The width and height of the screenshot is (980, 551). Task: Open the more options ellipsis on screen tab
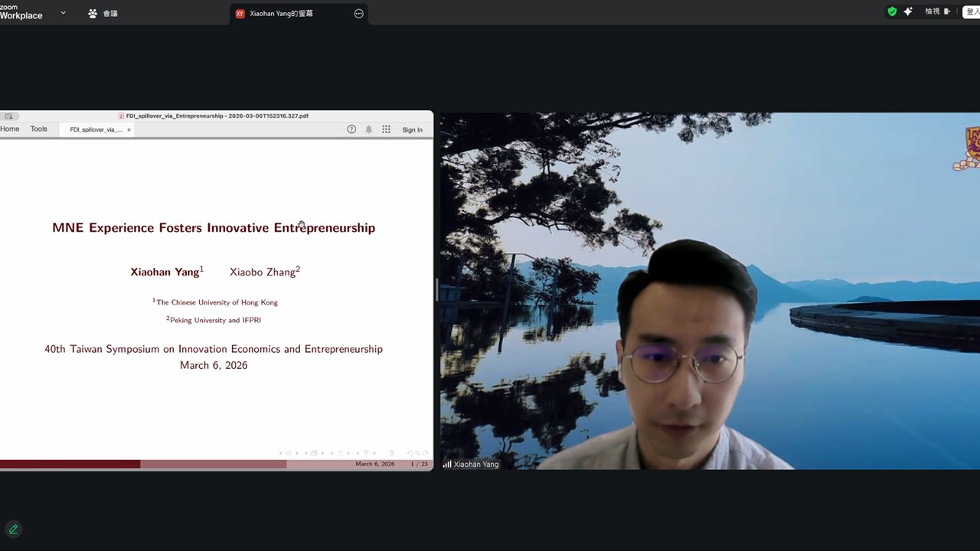tap(358, 14)
